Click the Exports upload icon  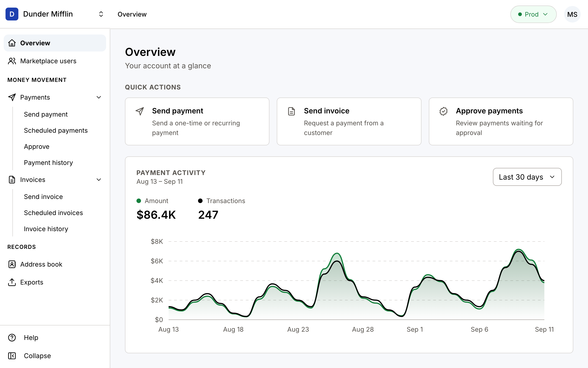point(12,282)
